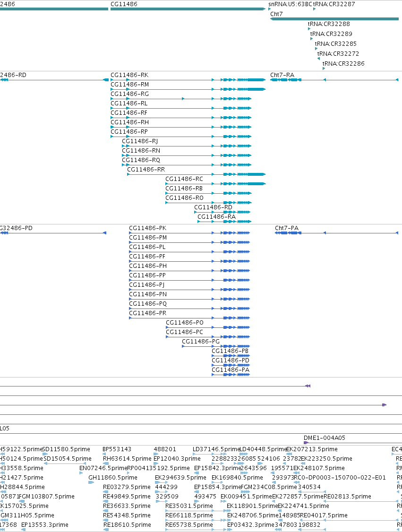Image resolution: width=402 pixels, height=532 pixels.
Task: Select the DME1-004A05 clone label
Action: click(325, 438)
